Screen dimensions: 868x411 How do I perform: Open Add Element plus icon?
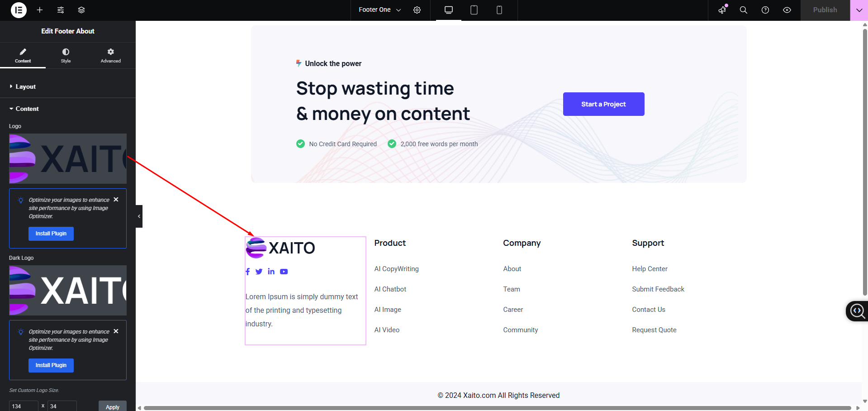click(x=40, y=10)
